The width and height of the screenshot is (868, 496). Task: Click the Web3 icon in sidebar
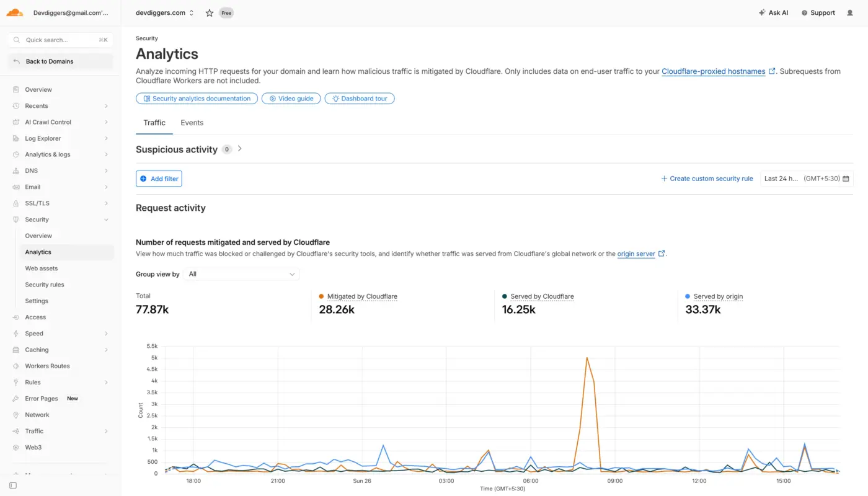tap(16, 448)
